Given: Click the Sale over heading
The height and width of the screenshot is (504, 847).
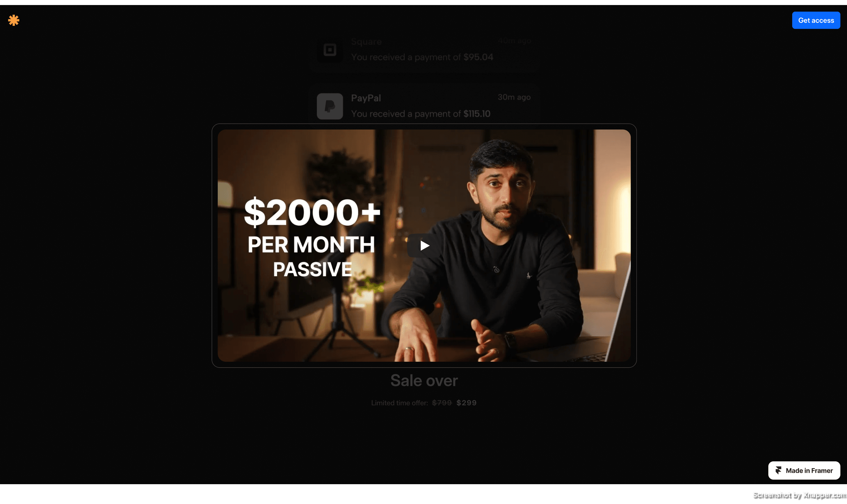Looking at the screenshot, I should click(424, 380).
